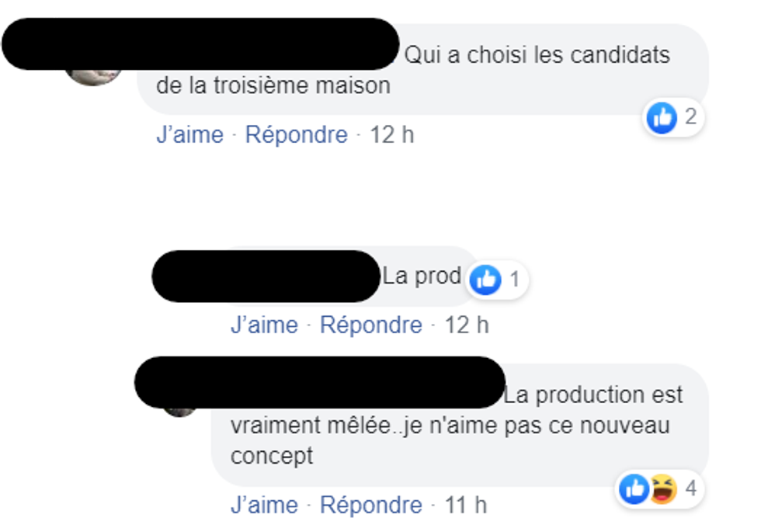Open the "12 h" timestamp under "La prod"
Image resolution: width=761 pixels, height=532 pixels.
[x=466, y=325]
